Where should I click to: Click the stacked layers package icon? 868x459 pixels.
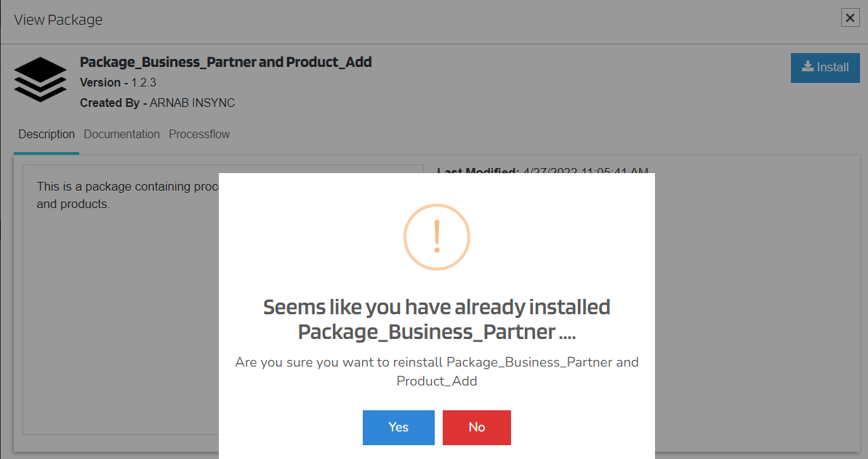[40, 79]
